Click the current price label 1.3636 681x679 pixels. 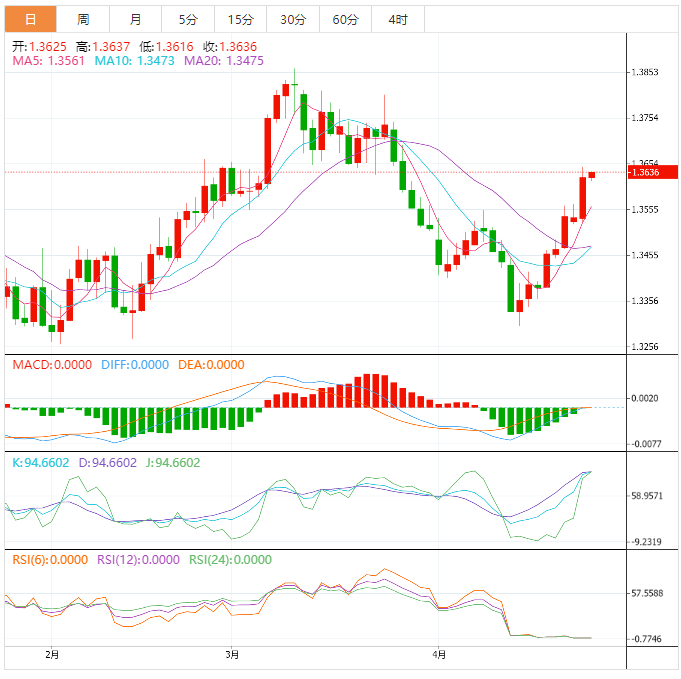click(653, 172)
